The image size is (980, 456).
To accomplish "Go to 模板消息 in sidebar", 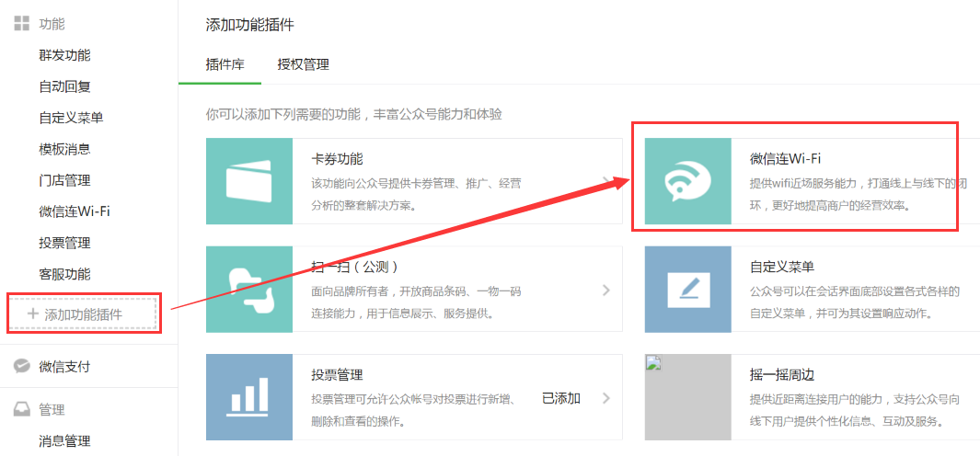I will (x=64, y=149).
